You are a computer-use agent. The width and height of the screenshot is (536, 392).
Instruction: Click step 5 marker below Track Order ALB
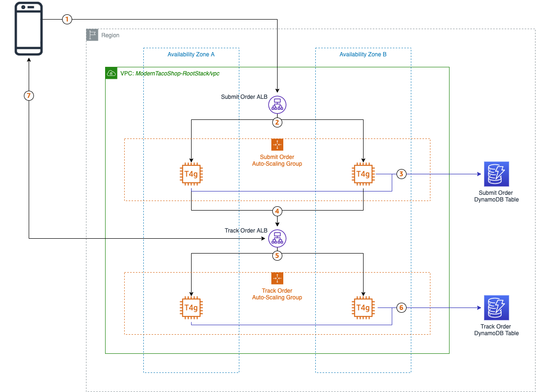point(277,255)
